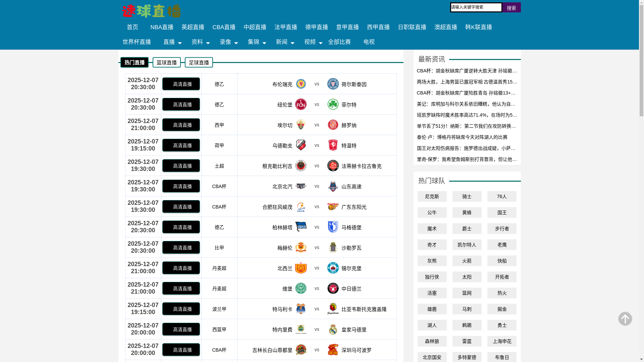
Task: Click the Girona (赫罗纳) team crest
Action: tap(333, 125)
